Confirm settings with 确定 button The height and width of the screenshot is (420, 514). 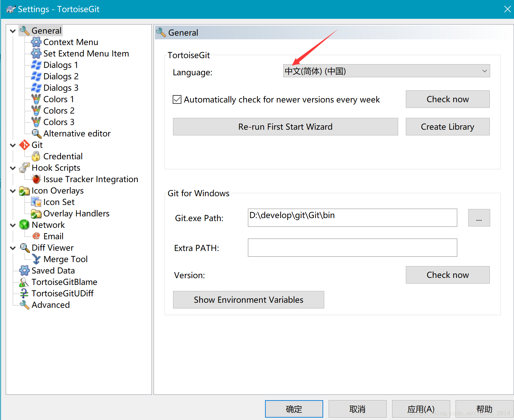tap(294, 409)
